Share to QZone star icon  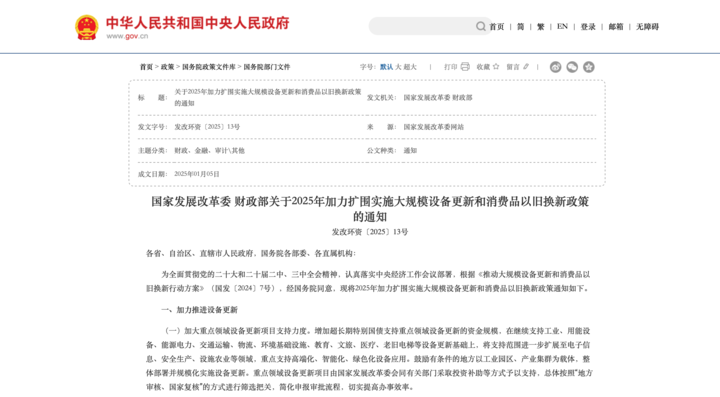[x=589, y=67]
